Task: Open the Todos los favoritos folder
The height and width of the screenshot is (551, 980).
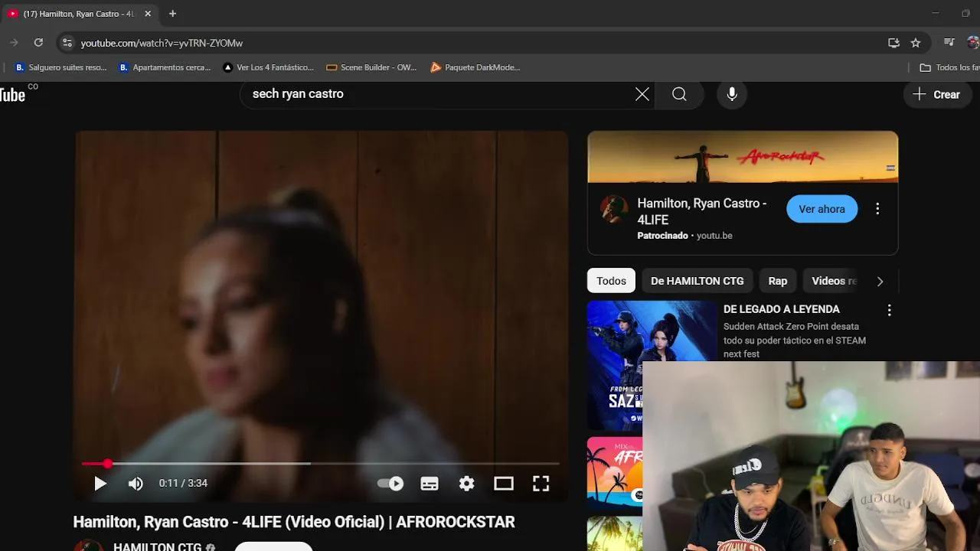Action: pos(949,67)
